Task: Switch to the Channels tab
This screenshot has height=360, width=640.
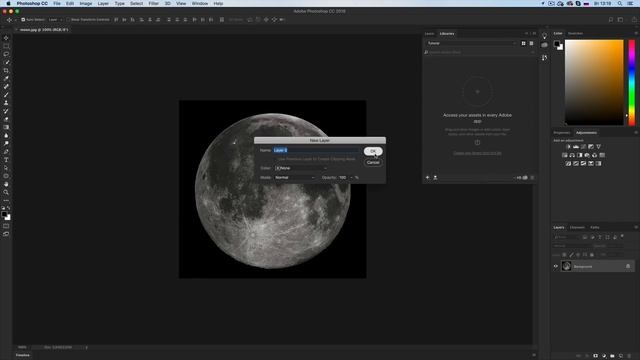Action: point(577,227)
